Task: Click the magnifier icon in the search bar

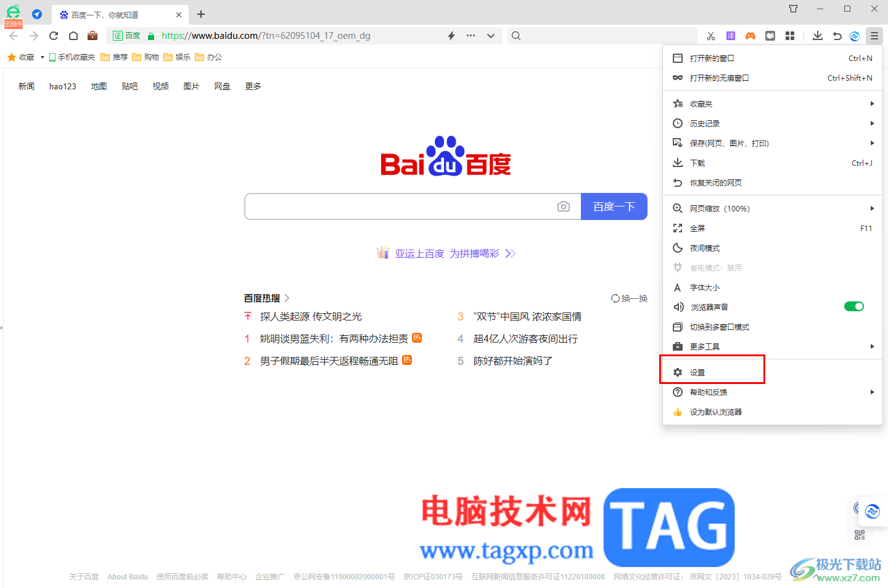Action: click(x=516, y=36)
